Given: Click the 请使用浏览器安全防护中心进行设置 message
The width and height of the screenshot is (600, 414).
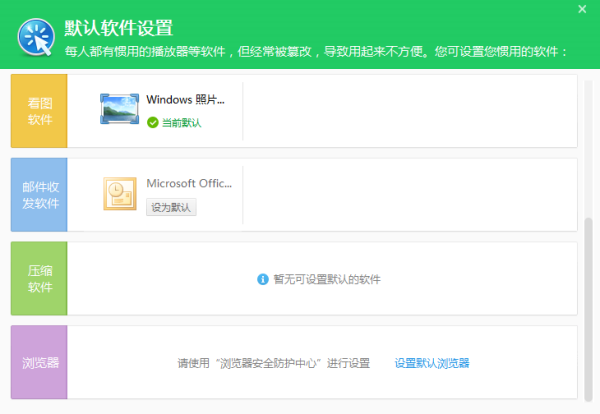Looking at the screenshot, I should click(274, 363).
